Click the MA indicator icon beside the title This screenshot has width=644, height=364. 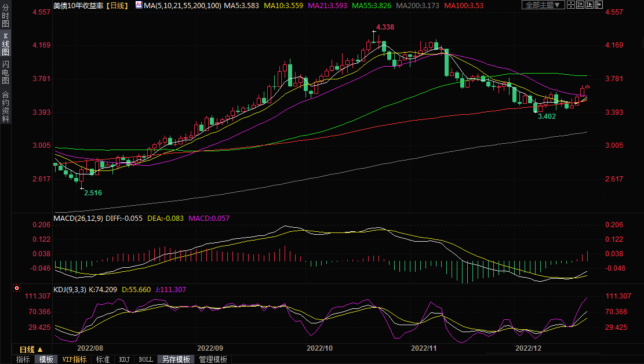(138, 5)
